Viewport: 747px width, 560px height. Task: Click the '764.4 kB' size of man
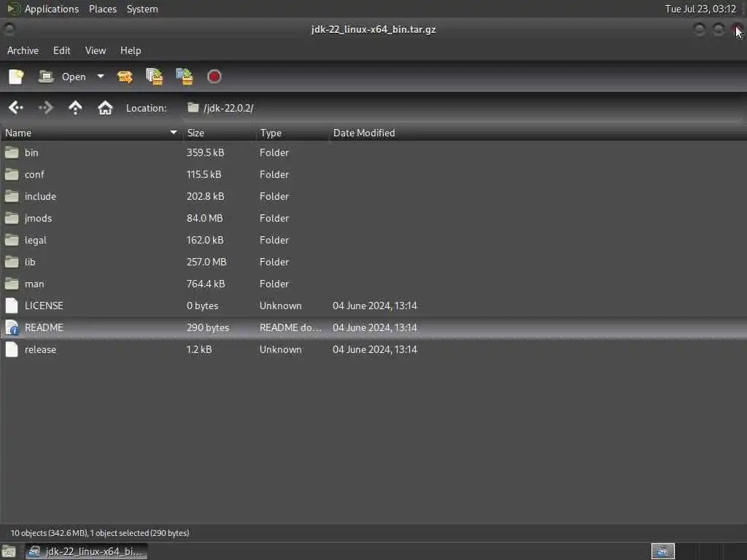point(205,284)
